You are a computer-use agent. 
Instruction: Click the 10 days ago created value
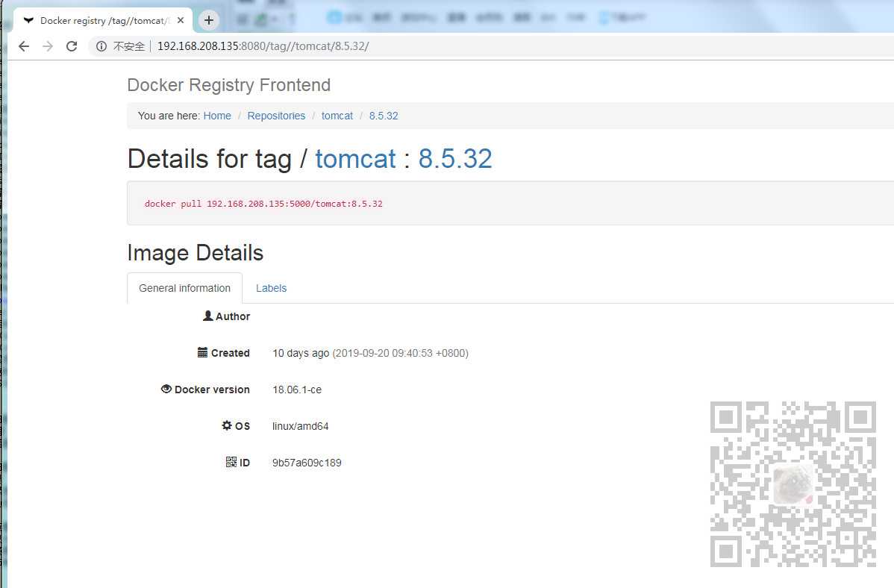point(301,353)
